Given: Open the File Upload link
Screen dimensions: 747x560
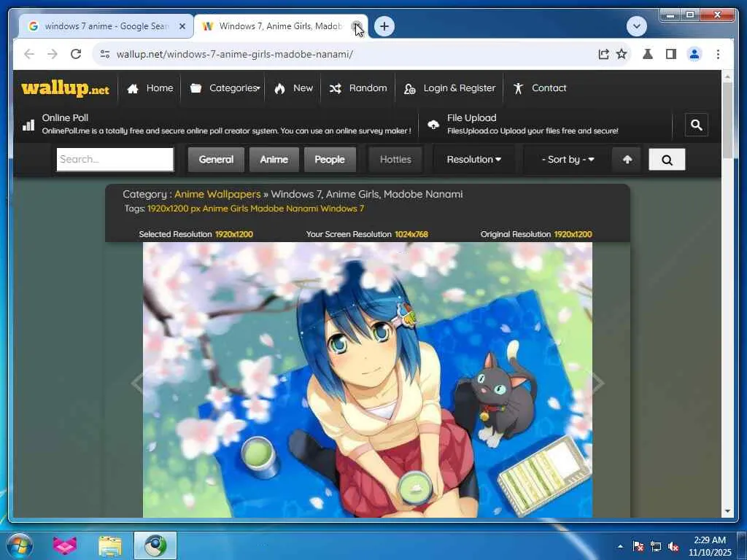Looking at the screenshot, I should [x=472, y=117].
